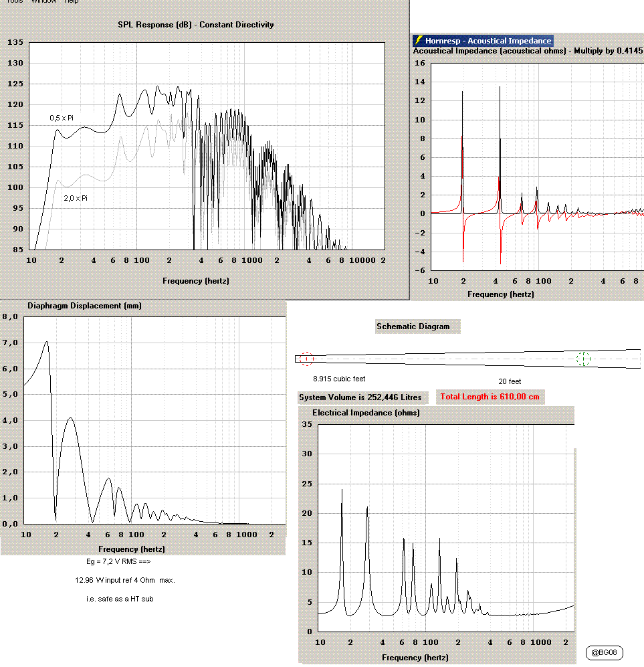Click the 10000 frequency tick on SPL chart

coord(362,260)
